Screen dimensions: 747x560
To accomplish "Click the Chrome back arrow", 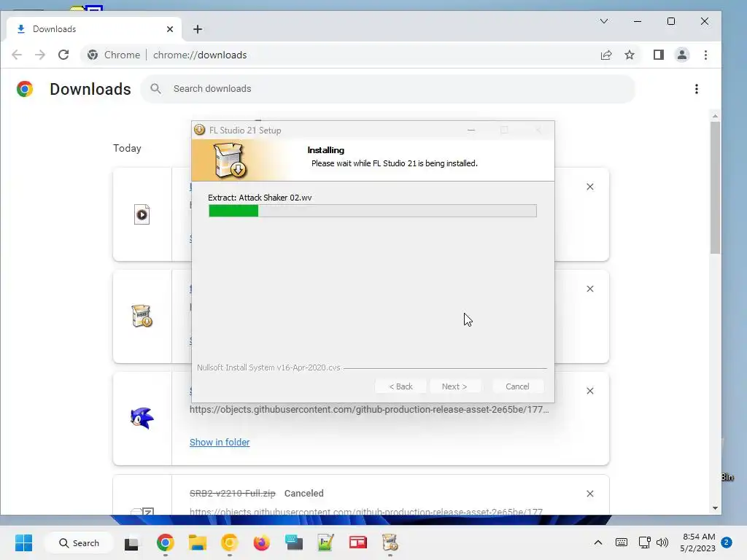I will (x=17, y=55).
